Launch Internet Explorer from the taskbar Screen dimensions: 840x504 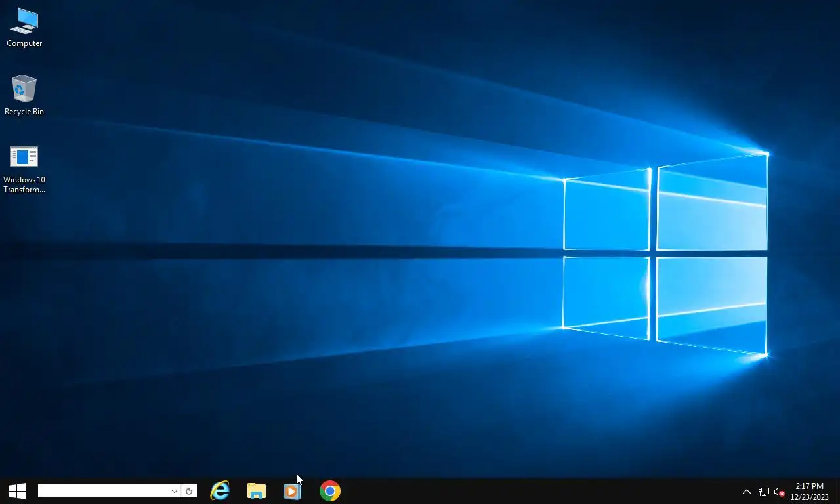(220, 491)
